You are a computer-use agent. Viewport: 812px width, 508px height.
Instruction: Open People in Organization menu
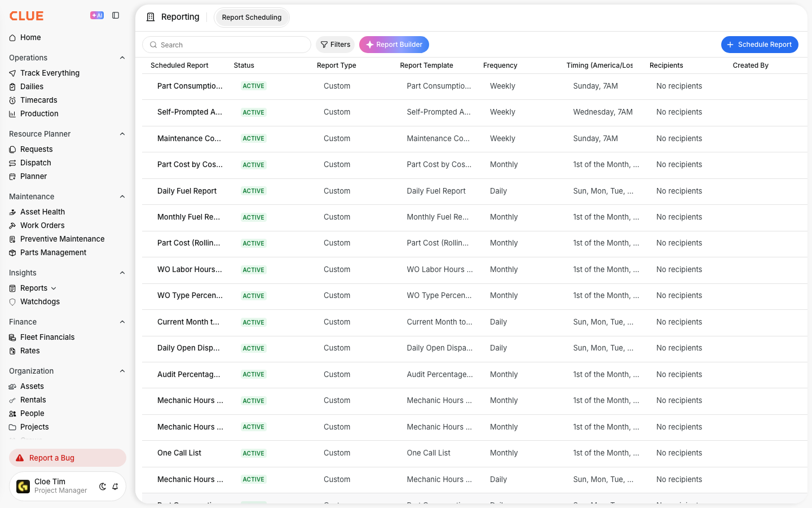pos(32,413)
